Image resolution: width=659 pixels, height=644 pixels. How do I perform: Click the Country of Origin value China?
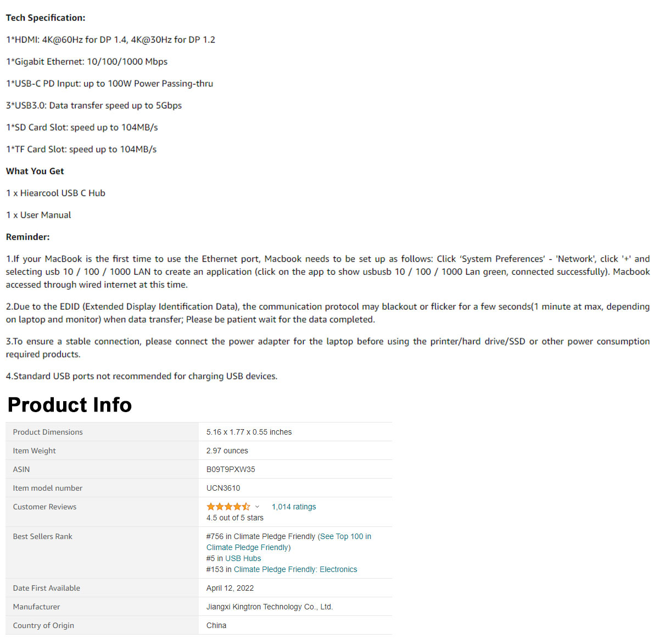click(216, 625)
